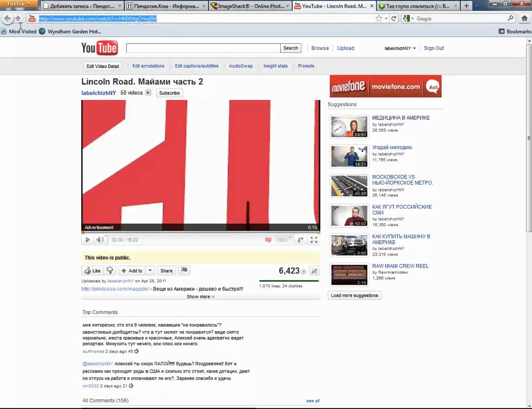Open Wyndham Garden Hot... bookmark

coord(70,32)
